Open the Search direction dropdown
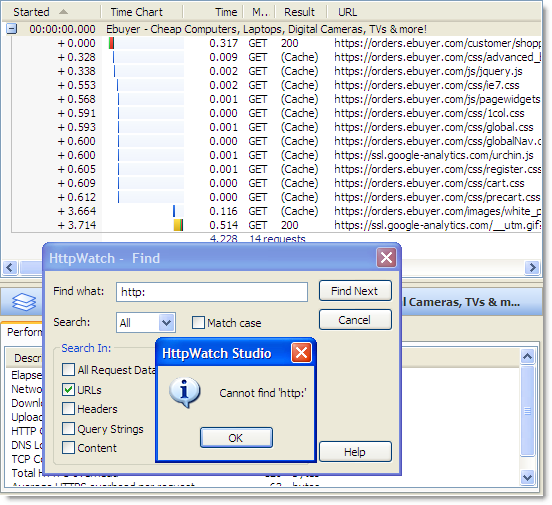The height and width of the screenshot is (505, 552). point(167,323)
